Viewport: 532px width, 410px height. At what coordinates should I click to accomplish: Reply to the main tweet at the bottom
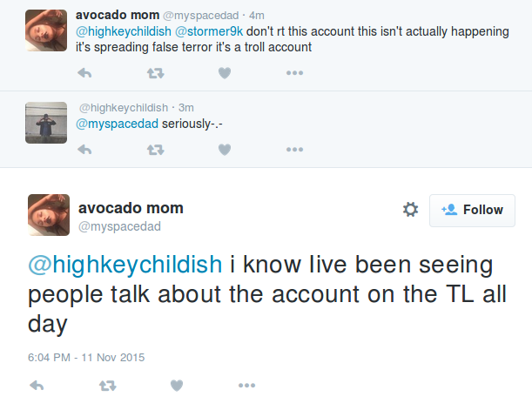(36, 385)
